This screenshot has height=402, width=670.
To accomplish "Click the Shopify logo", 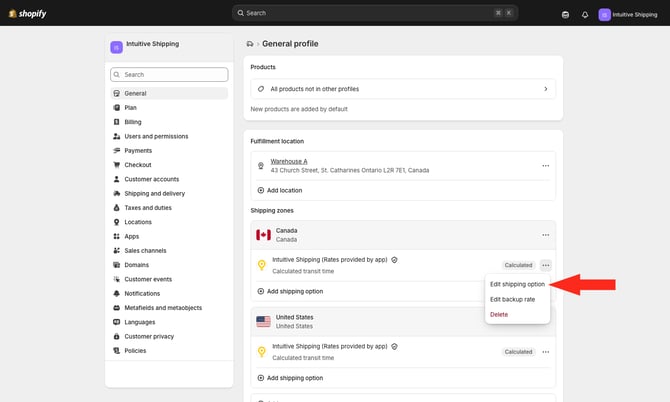I will (x=28, y=13).
